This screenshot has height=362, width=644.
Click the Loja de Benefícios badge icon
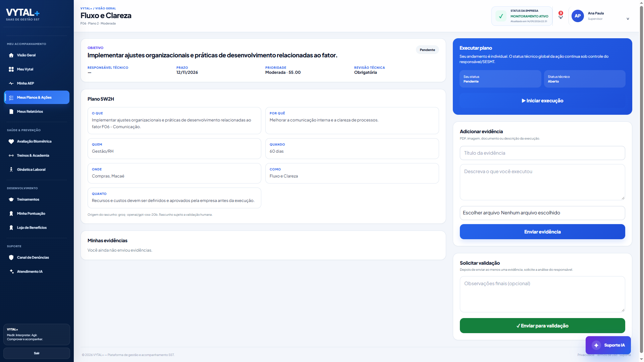(11, 228)
